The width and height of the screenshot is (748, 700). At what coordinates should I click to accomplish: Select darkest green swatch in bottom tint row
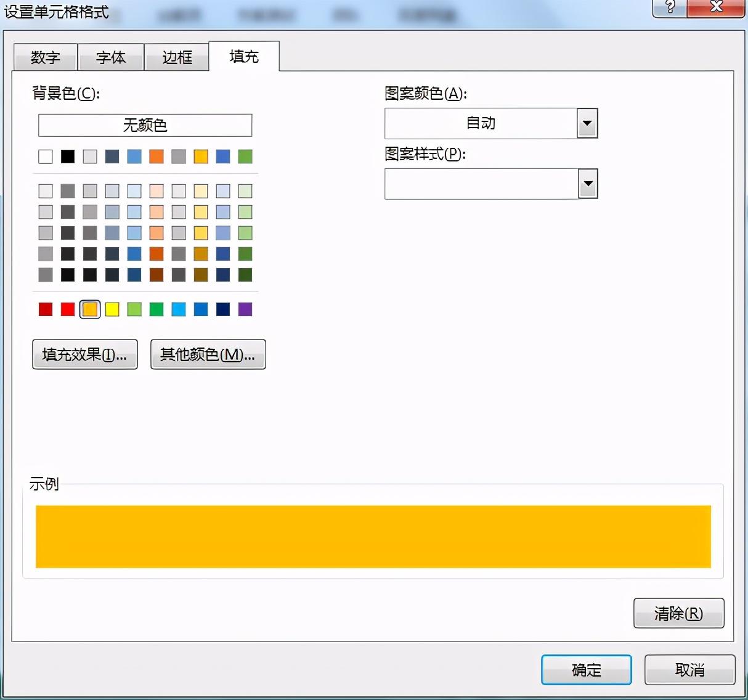tap(245, 275)
